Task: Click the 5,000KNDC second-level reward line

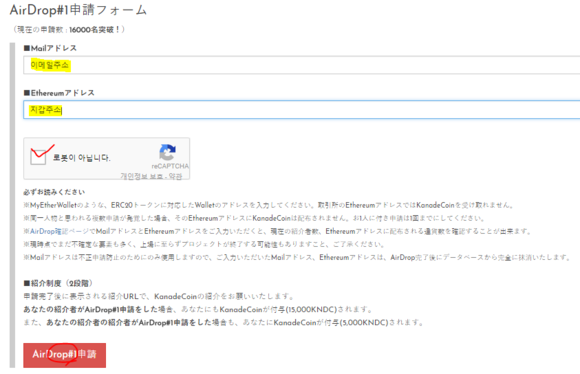Action: point(224,323)
